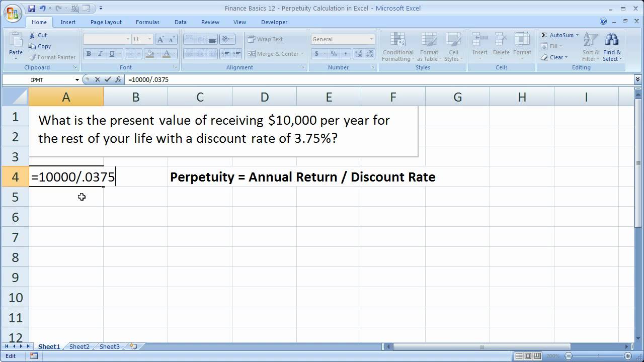Switch to Sheet2 tab
644x362 pixels.
tap(79, 346)
